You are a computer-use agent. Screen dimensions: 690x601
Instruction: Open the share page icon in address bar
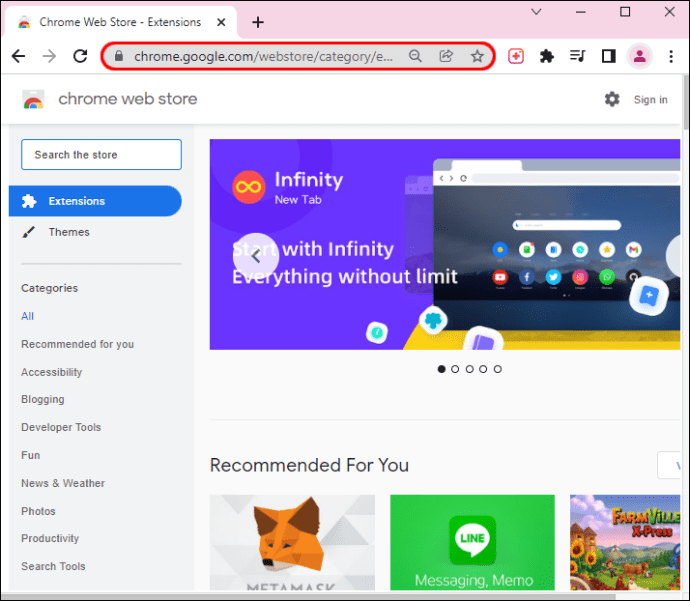(x=446, y=56)
